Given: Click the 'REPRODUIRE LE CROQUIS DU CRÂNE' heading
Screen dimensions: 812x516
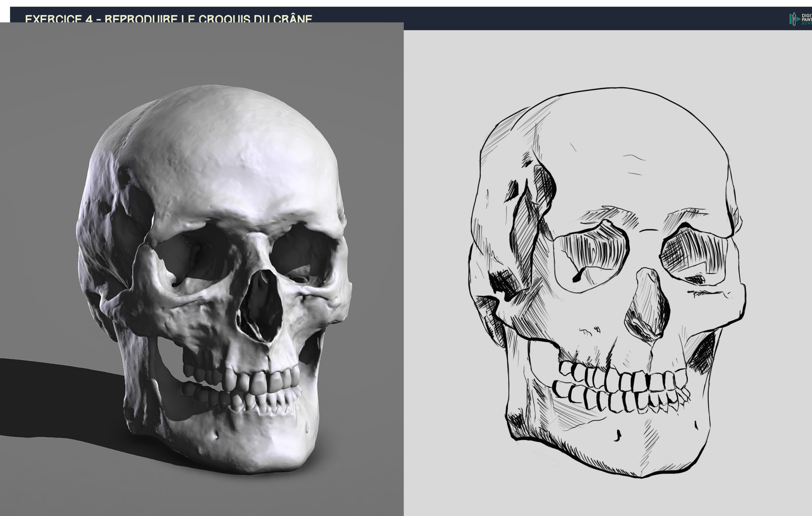Looking at the screenshot, I should (207, 19).
